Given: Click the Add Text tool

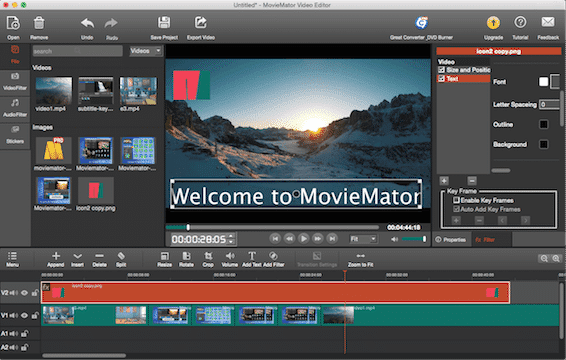Looking at the screenshot, I should point(252,256).
